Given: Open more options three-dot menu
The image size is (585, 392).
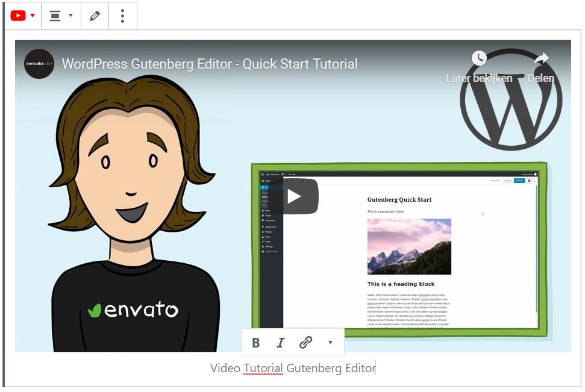Looking at the screenshot, I should click(x=123, y=16).
